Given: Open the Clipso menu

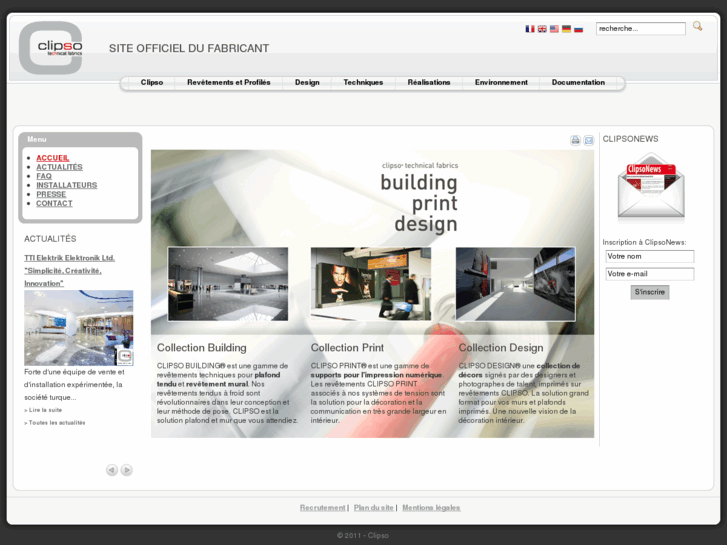Looking at the screenshot, I should (x=152, y=83).
